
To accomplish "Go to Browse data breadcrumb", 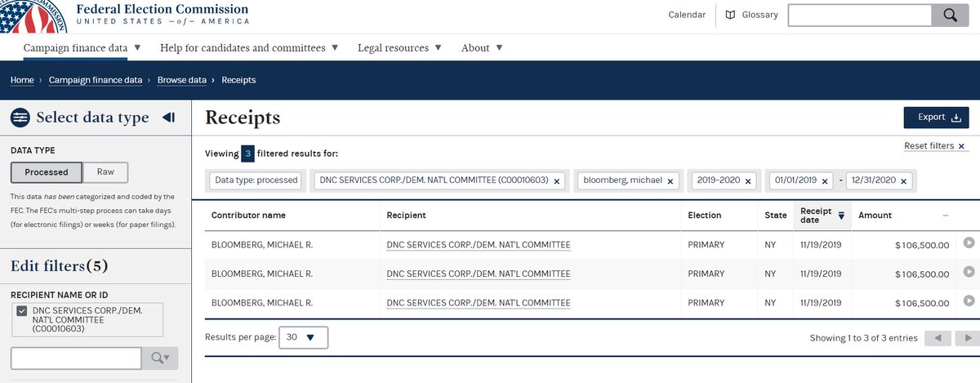I will [182, 80].
